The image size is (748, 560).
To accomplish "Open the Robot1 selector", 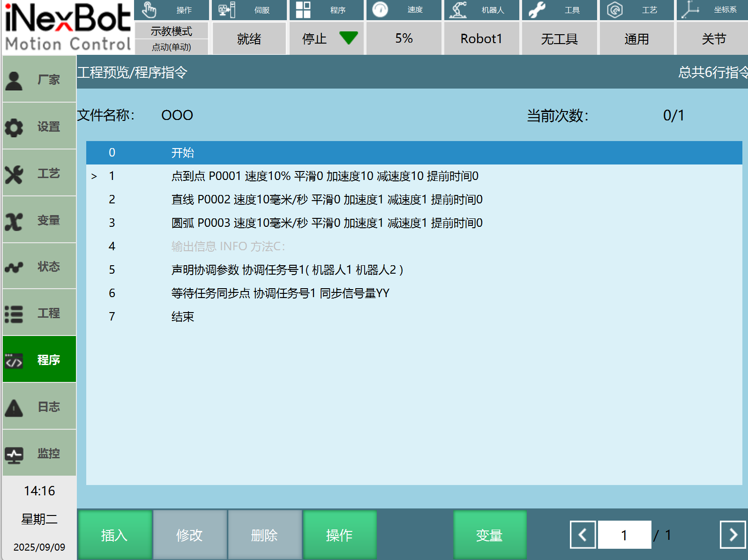I will [481, 38].
